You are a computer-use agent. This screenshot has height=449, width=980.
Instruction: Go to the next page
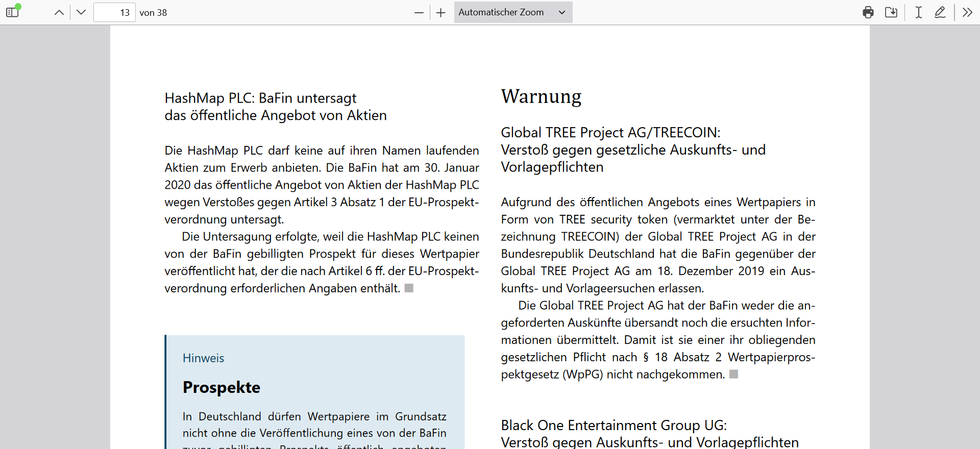(x=81, y=12)
